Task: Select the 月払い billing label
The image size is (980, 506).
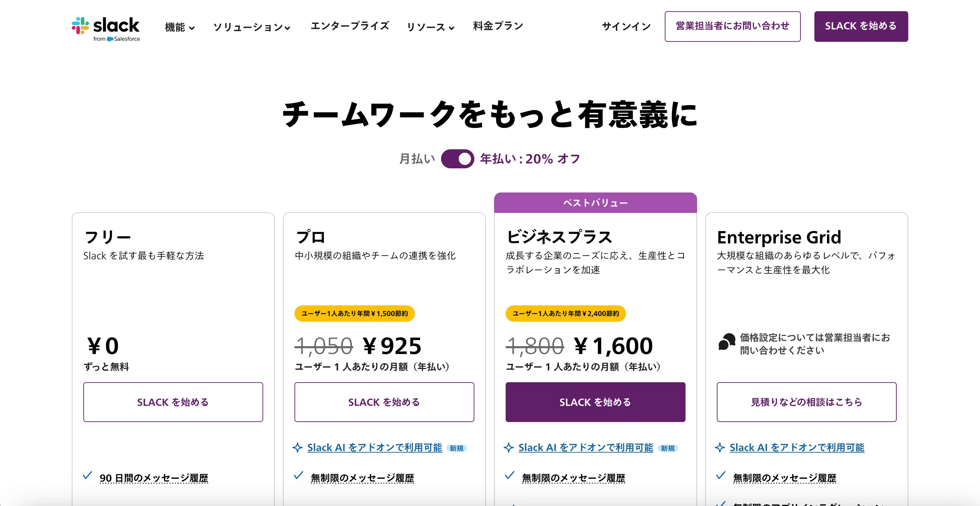Action: pyautogui.click(x=417, y=159)
